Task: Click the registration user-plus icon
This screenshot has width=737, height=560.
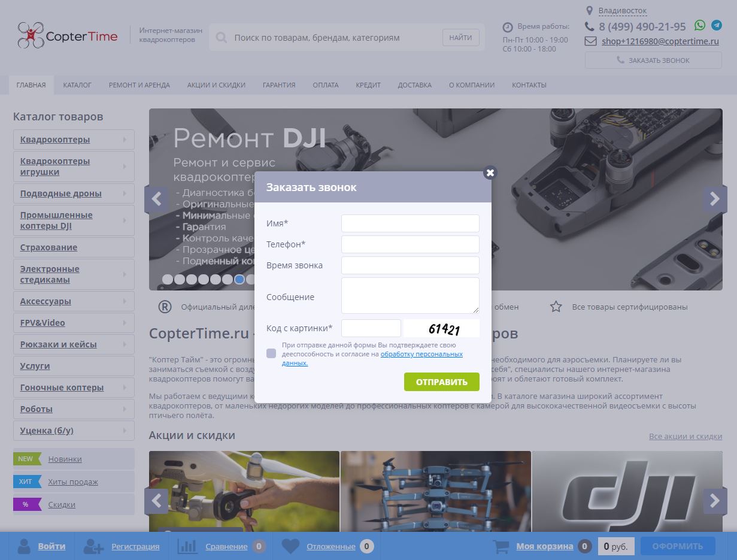Action: pos(93,546)
